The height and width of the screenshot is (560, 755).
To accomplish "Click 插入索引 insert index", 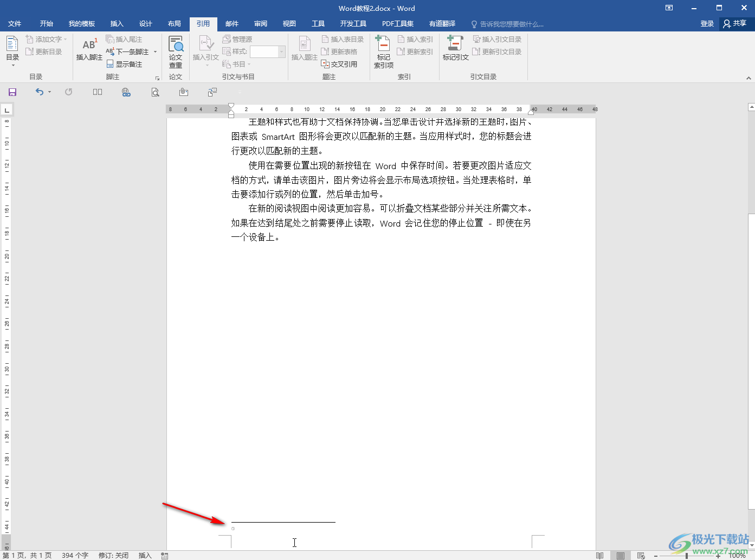I will tap(415, 39).
